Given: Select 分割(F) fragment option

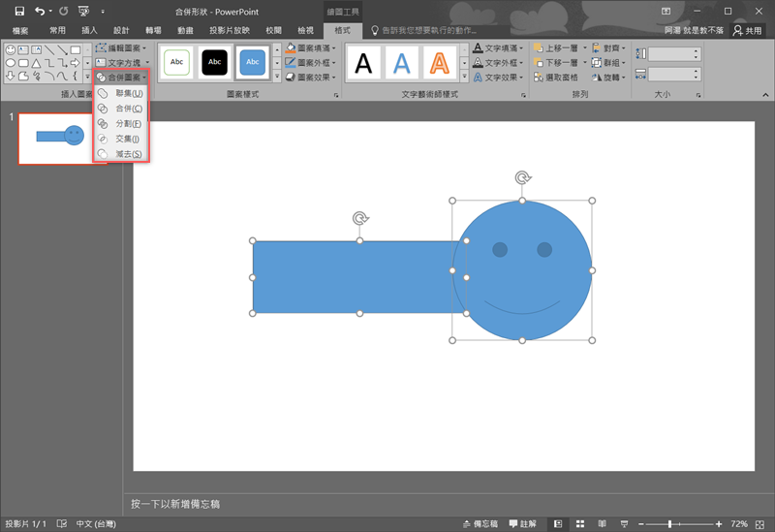Looking at the screenshot, I should pos(122,124).
